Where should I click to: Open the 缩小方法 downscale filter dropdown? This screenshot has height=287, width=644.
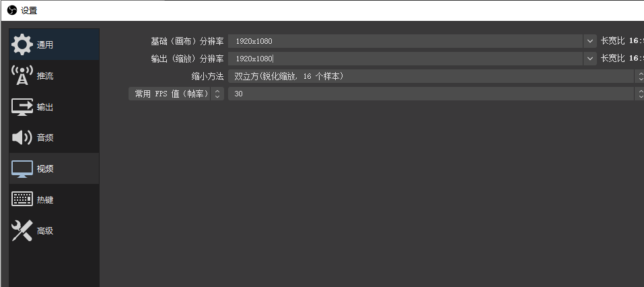(x=436, y=76)
